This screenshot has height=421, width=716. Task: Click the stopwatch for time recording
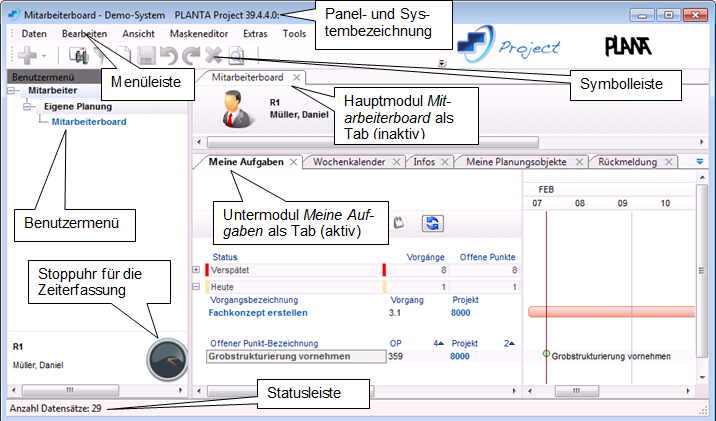(167, 360)
